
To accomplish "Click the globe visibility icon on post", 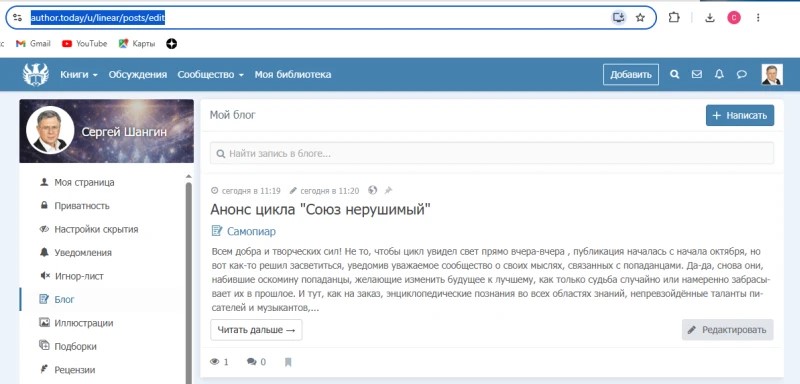I will (372, 190).
